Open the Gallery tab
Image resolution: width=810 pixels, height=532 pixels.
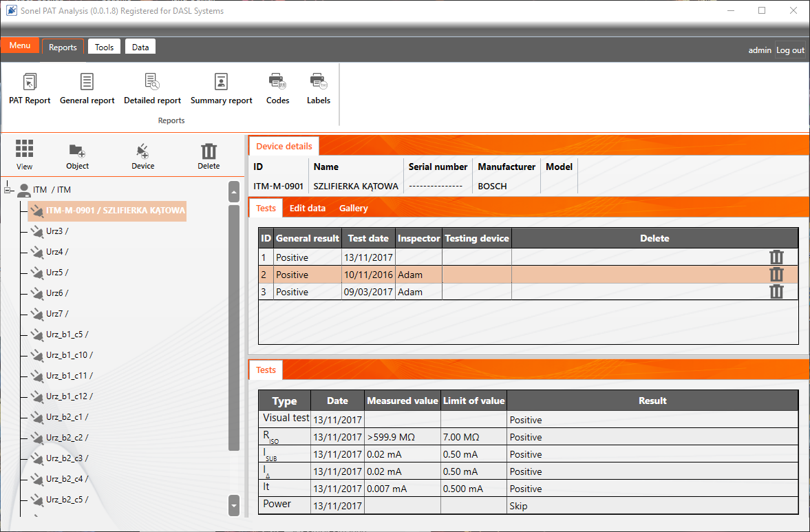(x=353, y=208)
